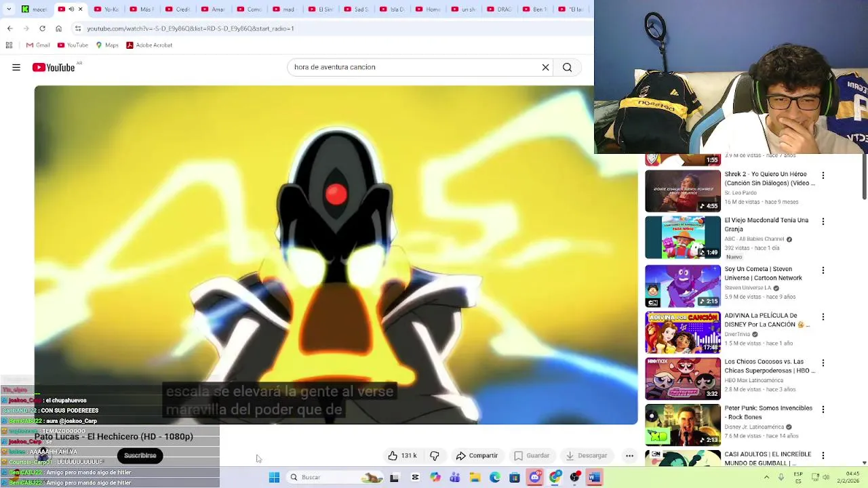Viewport: 868px width, 488px height.
Task: Click the Descargar download button
Action: (x=587, y=455)
